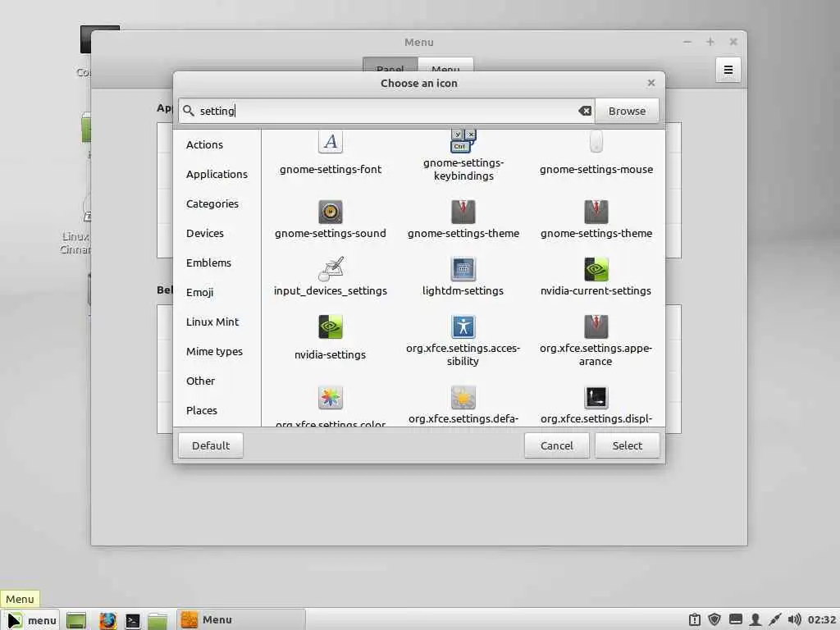
Task: Cancel the icon chooser dialog
Action: tap(557, 445)
